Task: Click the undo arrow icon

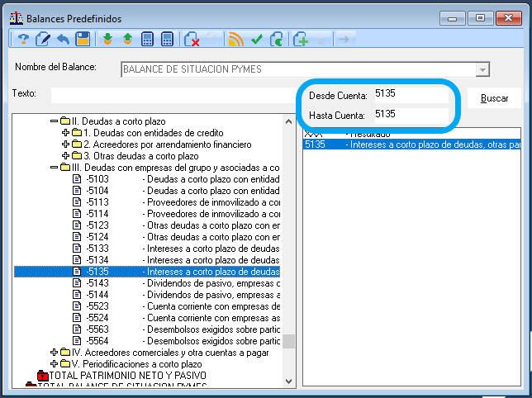Action: 63,39
